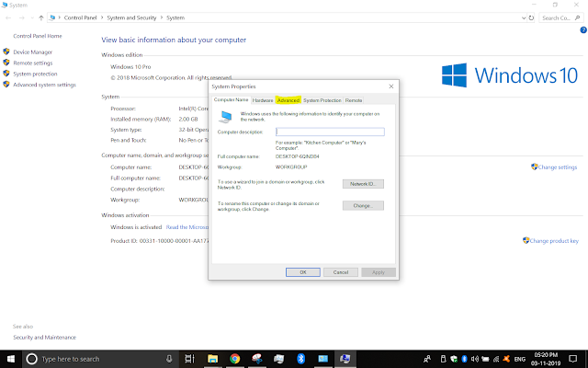Image resolution: width=588 pixels, height=368 pixels.
Task: Click the Remote settings shield icon
Action: 6,63
